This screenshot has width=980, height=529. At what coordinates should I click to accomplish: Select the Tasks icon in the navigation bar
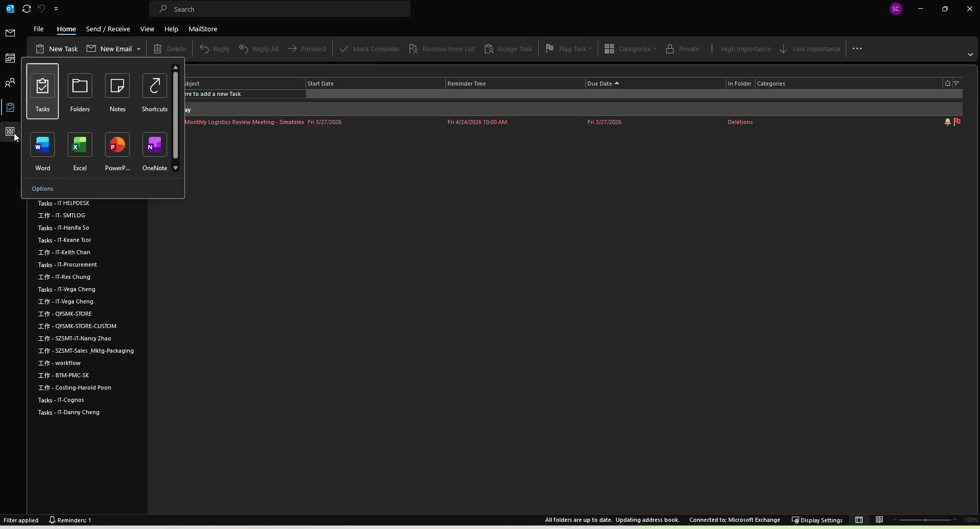click(10, 107)
